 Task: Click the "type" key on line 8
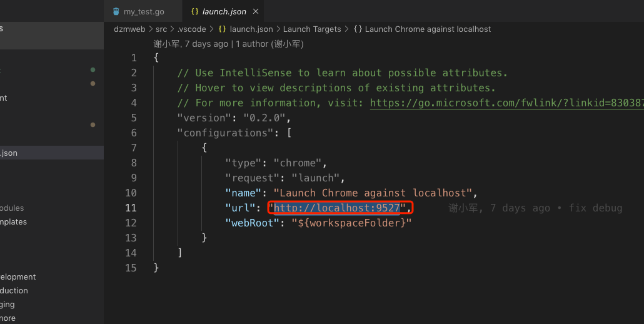coord(244,163)
